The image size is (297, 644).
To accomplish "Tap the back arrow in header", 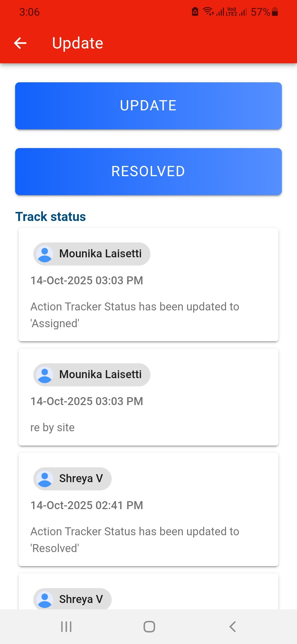I will click(20, 43).
